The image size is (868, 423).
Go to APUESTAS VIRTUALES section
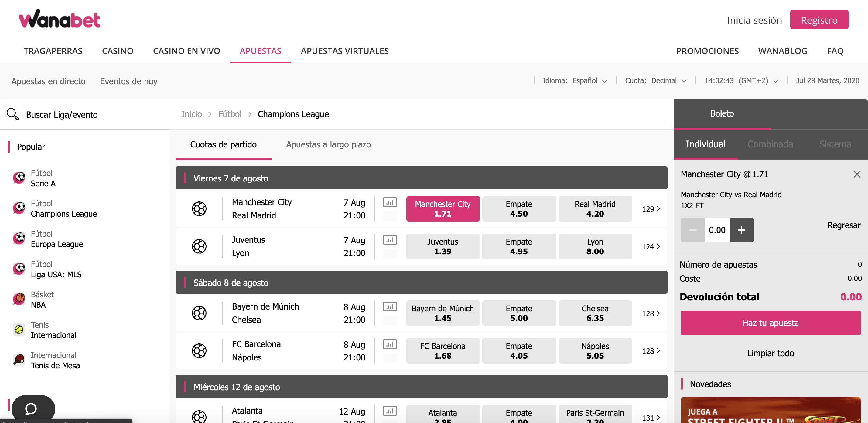click(345, 51)
